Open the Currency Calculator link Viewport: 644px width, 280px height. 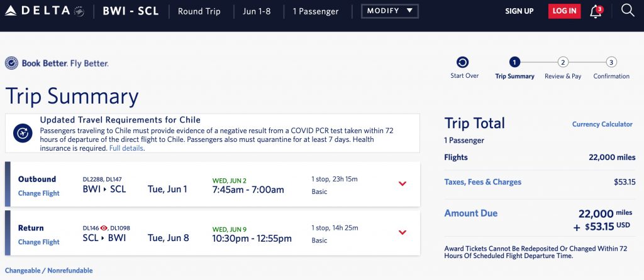click(602, 124)
